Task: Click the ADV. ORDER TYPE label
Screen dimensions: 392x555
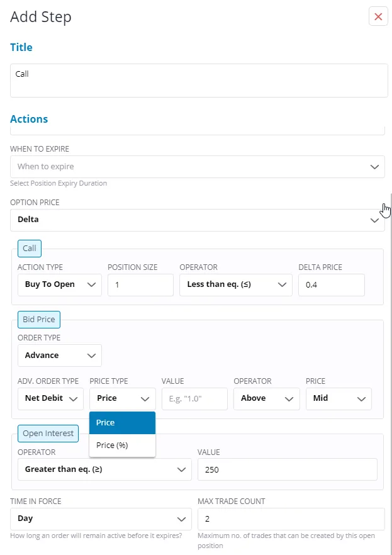Action: point(48,381)
